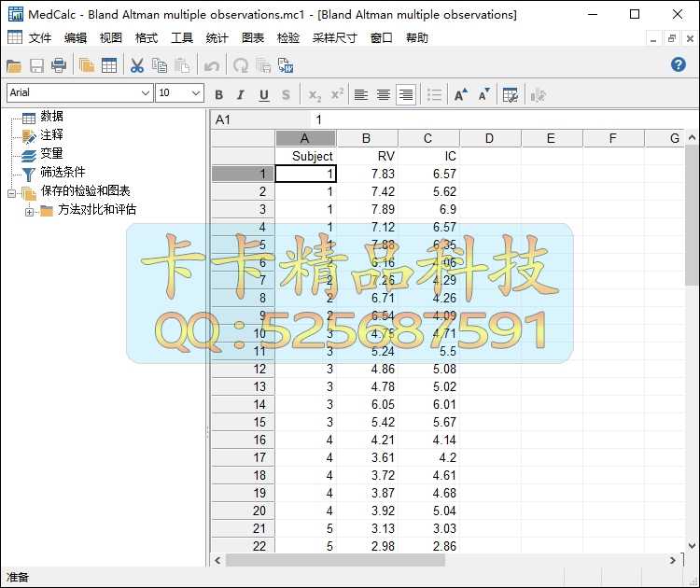Click the Open file folder icon
The image size is (700, 588).
click(x=14, y=66)
